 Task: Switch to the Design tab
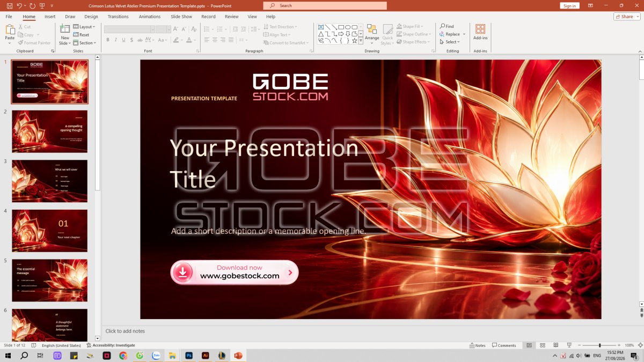click(91, 17)
